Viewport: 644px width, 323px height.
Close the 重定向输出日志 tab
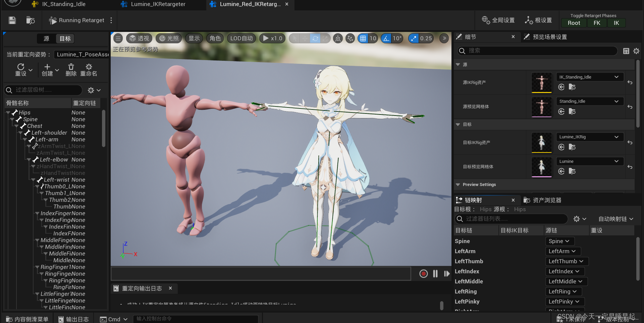[x=170, y=288]
